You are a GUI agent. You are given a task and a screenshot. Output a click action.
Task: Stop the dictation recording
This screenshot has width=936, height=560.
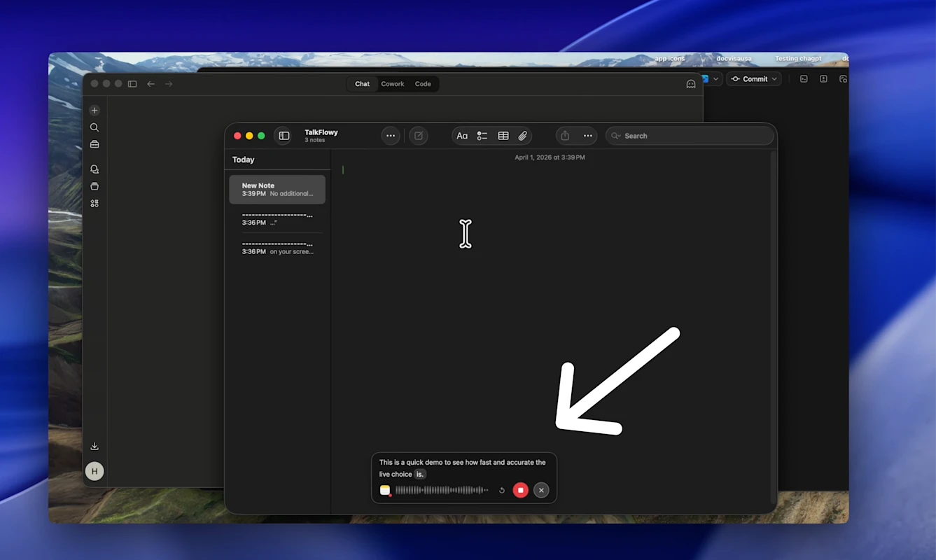tap(520, 490)
